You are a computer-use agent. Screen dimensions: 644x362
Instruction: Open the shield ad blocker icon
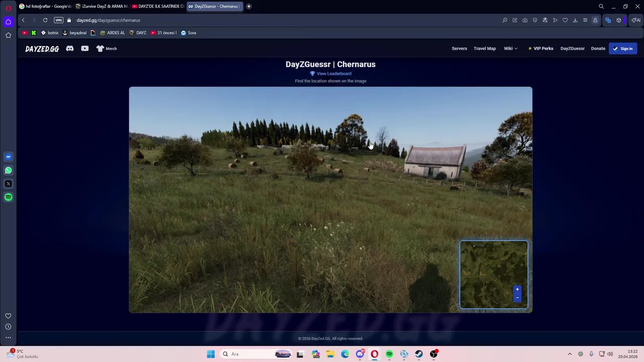[x=535, y=20]
